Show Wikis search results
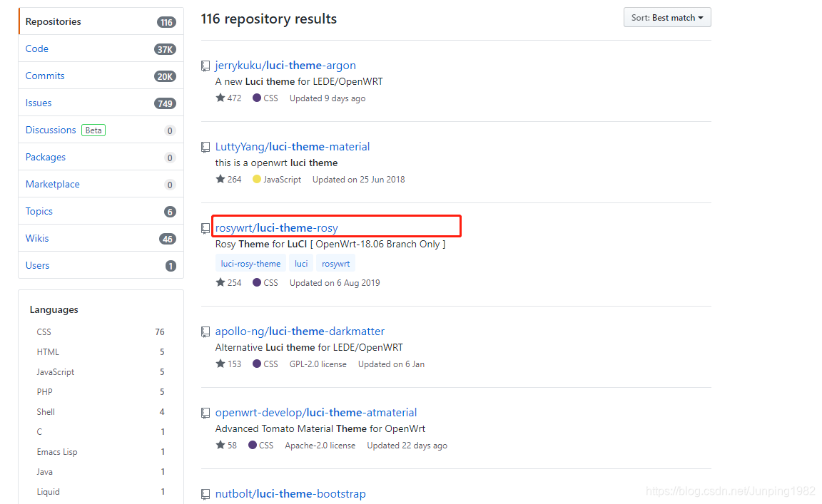The height and width of the screenshot is (504, 822). [101, 238]
